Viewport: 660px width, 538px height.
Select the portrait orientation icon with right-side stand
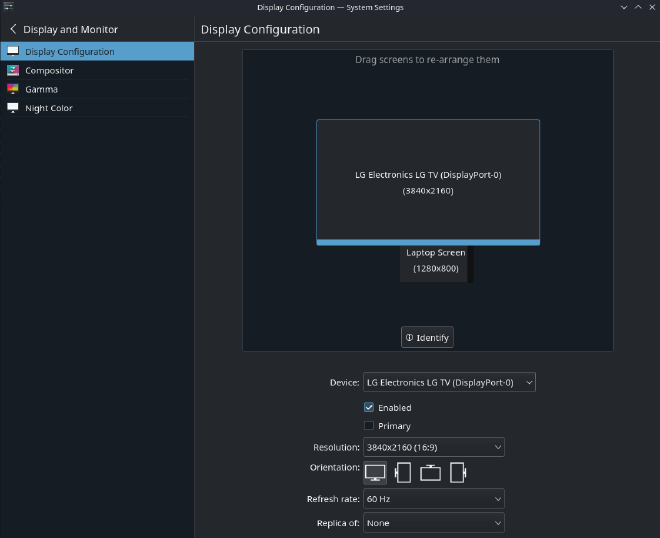pos(458,473)
